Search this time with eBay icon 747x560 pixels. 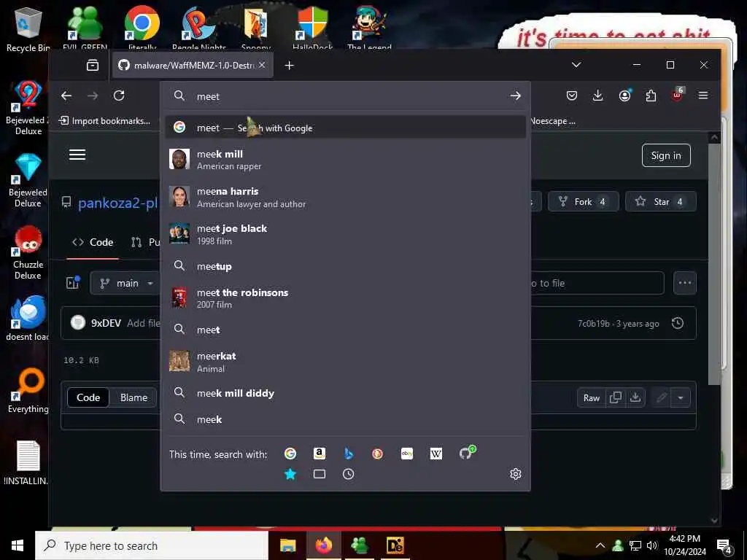(407, 454)
